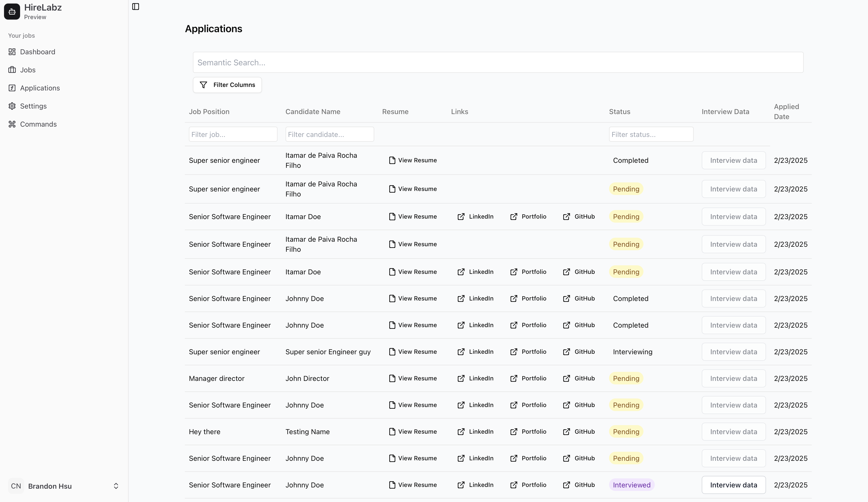
Task: Click the Semantic Search input field
Action: click(498, 62)
